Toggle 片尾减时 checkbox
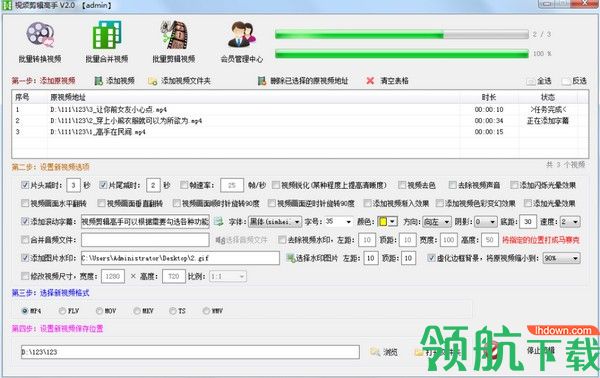The height and width of the screenshot is (378, 600). click(103, 185)
